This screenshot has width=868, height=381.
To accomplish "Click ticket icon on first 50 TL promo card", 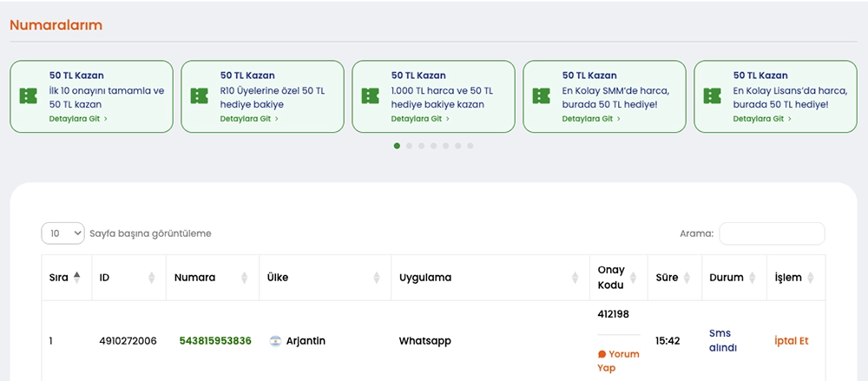I will click(x=28, y=95).
